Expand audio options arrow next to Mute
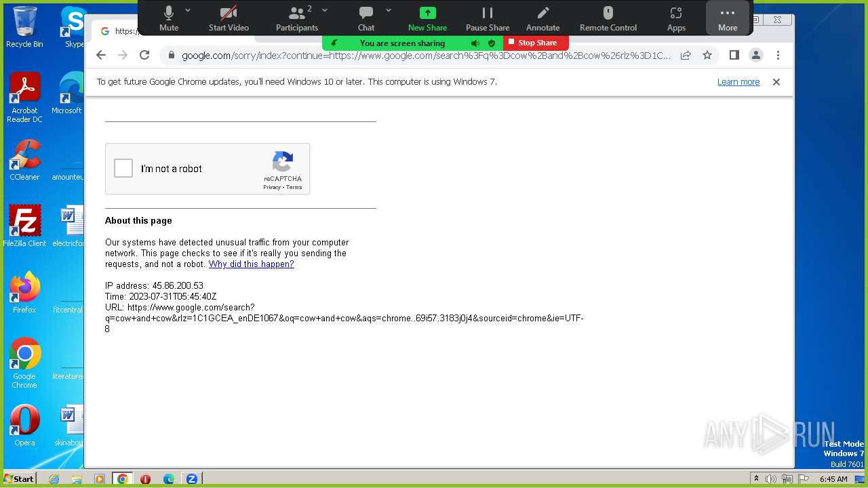The height and width of the screenshot is (488, 868). 188,10
